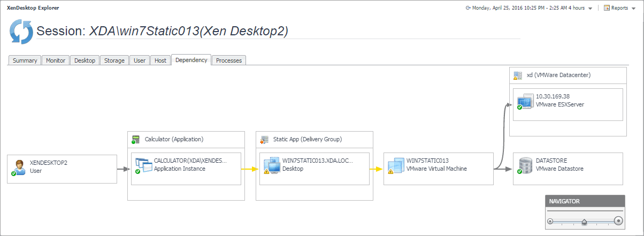Click the DATASTORE database icon
This screenshot has height=236, width=644.
(525, 165)
